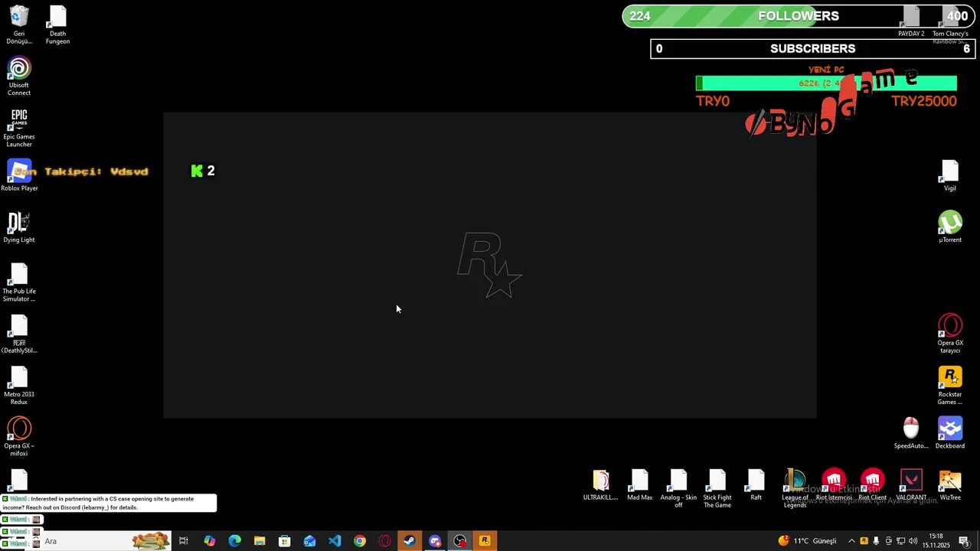Switch to Steam in the taskbar

tap(410, 541)
